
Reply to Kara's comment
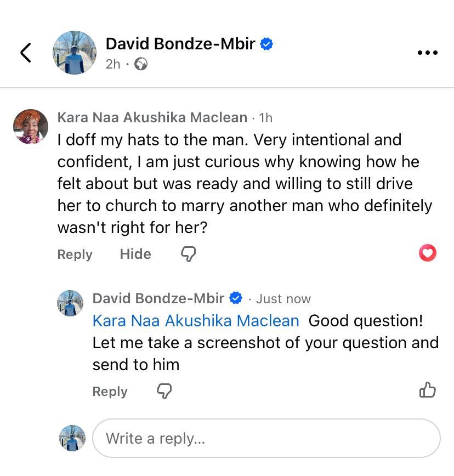tap(75, 254)
